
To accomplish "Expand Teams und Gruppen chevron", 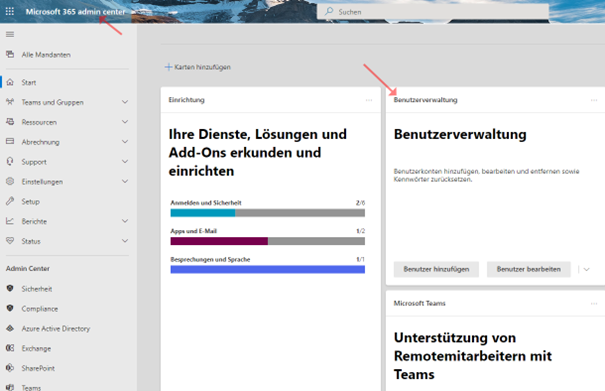I will (125, 102).
